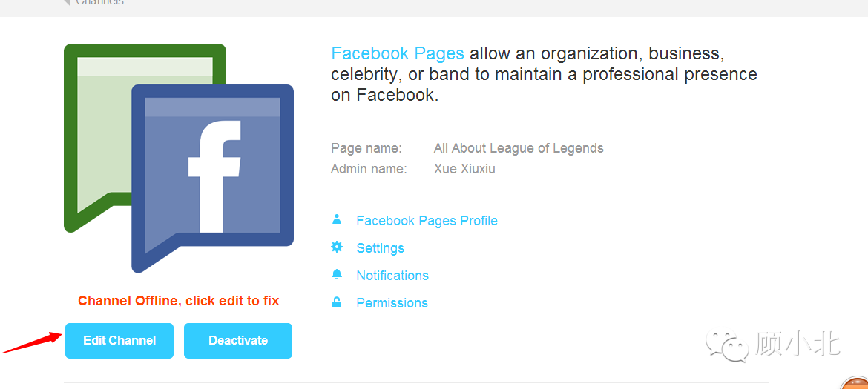868x389 pixels.
Task: Click the Edit Channel button
Action: (x=119, y=341)
